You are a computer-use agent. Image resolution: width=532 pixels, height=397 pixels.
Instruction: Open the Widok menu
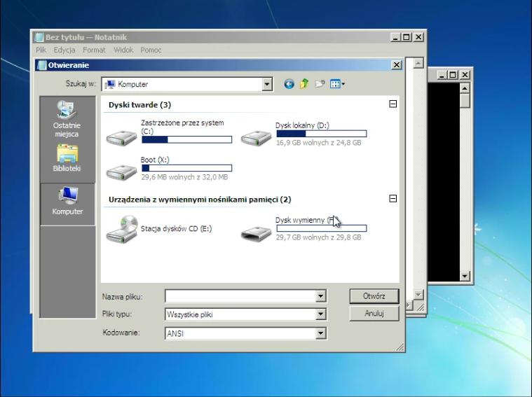coord(123,50)
